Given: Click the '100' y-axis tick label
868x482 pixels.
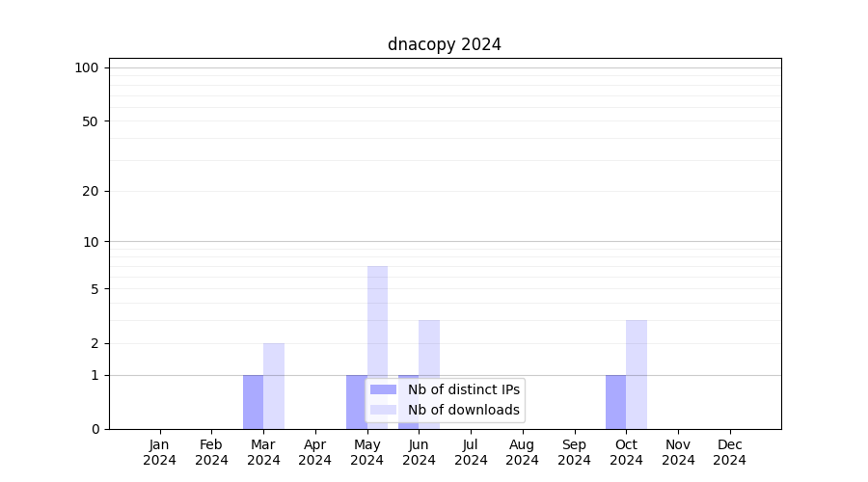Looking at the screenshot, I should coord(87,67).
